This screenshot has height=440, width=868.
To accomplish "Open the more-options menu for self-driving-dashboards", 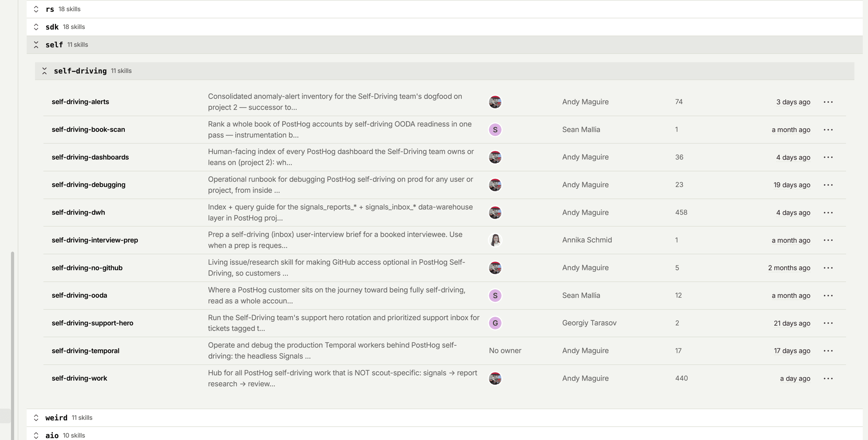I will click(x=828, y=157).
